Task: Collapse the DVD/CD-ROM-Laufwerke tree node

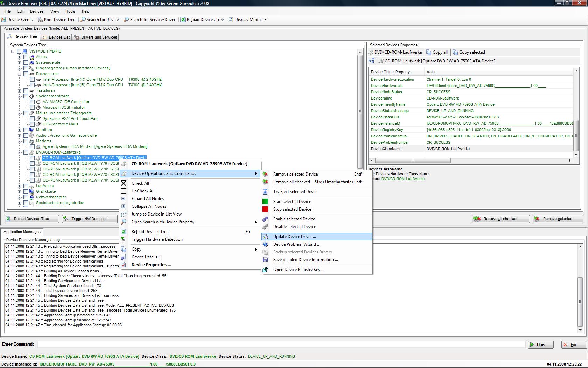Action: point(20,152)
